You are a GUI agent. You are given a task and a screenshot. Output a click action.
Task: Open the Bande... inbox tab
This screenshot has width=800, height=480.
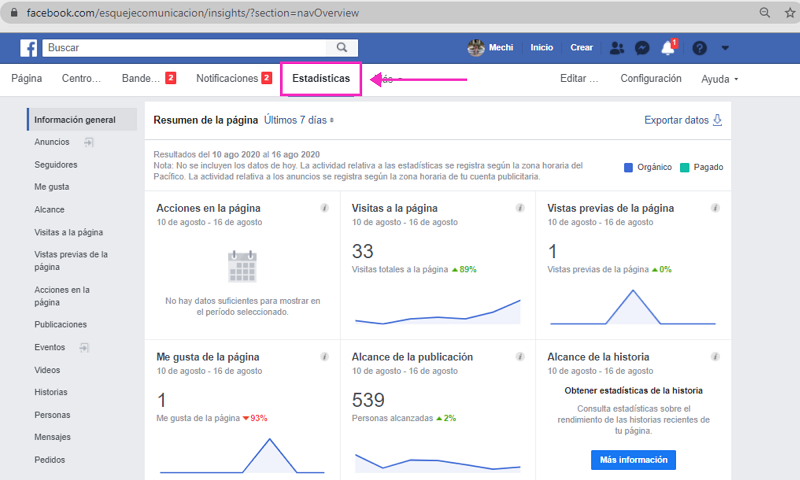tap(148, 79)
